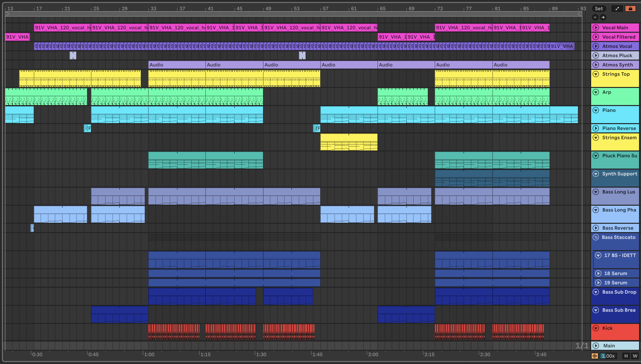Collapse the Pluck Piano Su track
Screen dimensions: 641x364
click(596, 156)
